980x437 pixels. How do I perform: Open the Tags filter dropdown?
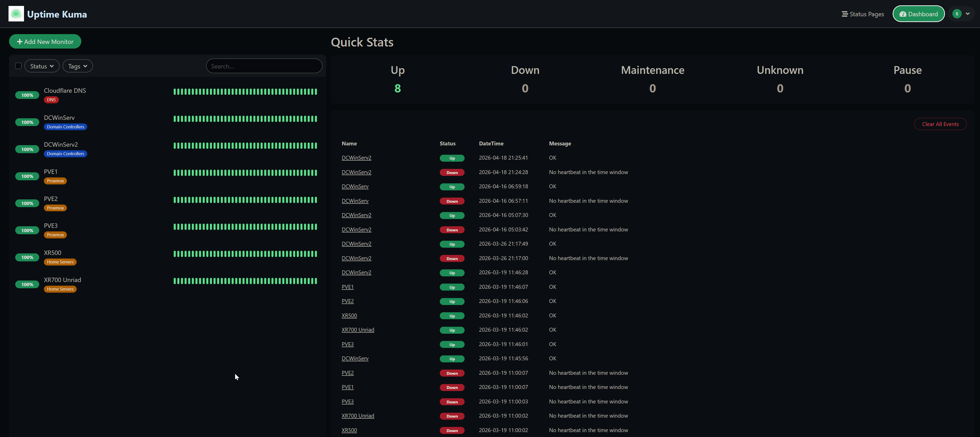click(78, 66)
